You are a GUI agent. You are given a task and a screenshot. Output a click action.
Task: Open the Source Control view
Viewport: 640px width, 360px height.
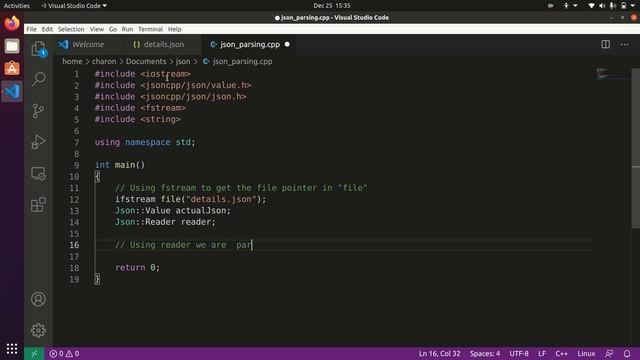[38, 111]
